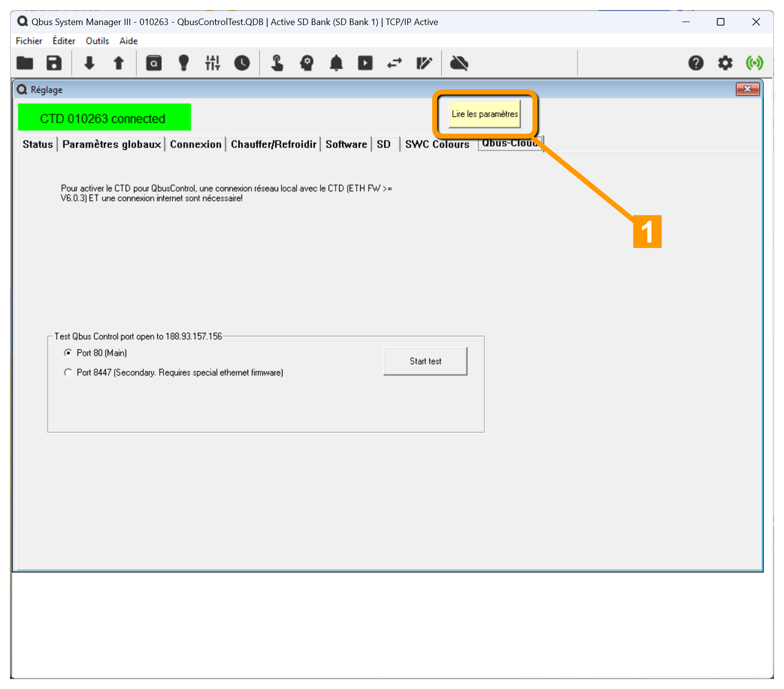Open the Outils menu
Viewport: 784px width, 689px height.
(x=97, y=41)
